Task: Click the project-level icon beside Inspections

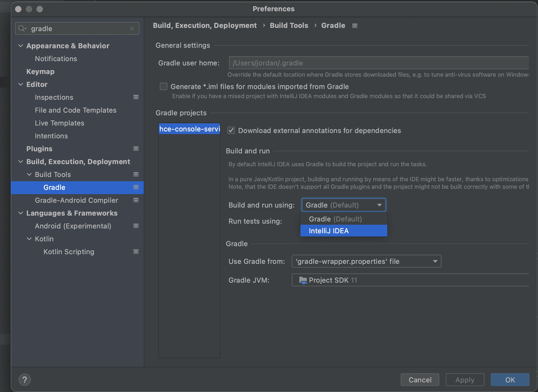Action: (x=136, y=97)
